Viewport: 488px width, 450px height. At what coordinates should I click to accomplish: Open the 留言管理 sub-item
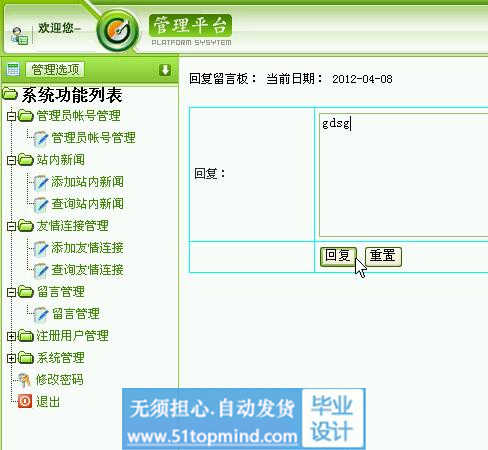76,314
